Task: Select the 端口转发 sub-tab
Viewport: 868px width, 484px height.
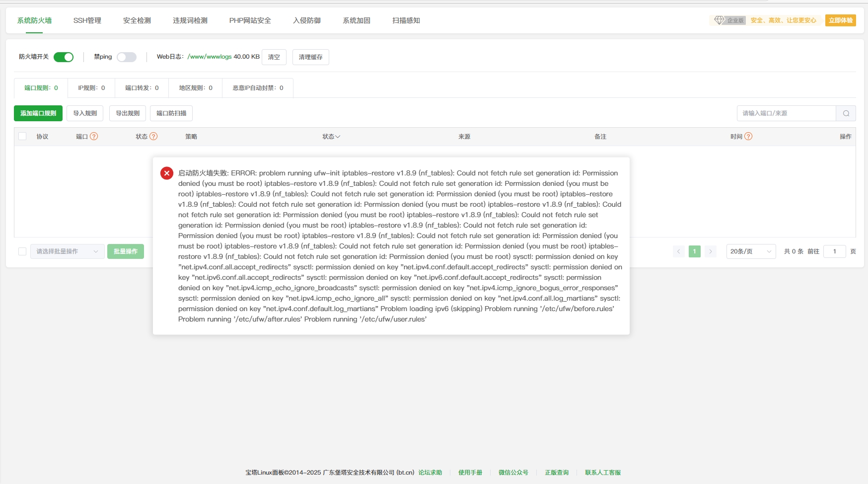Action: [x=142, y=88]
